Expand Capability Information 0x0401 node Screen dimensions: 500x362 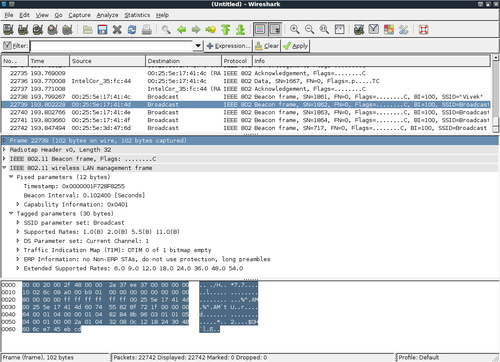click(x=18, y=204)
